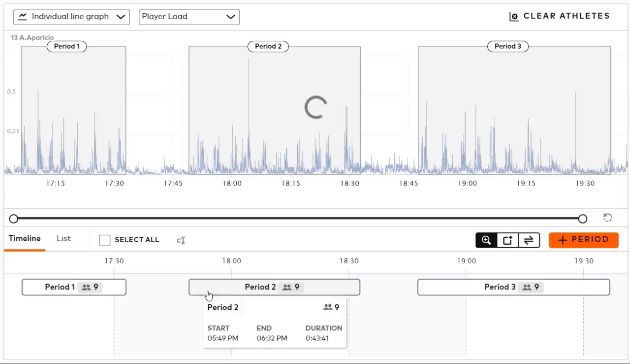Screen dimensions: 630x364
Task: Click the 0:43:41 duration value
Action: (x=317, y=338)
